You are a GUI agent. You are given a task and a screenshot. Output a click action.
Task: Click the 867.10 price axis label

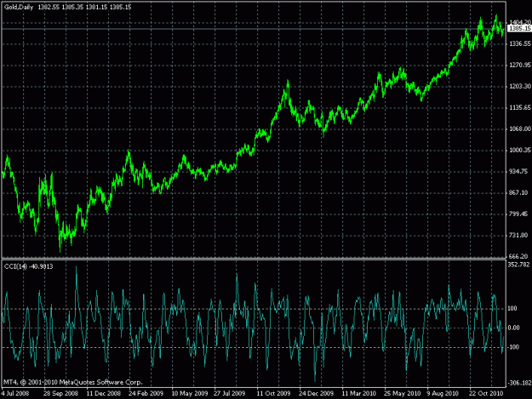[518, 192]
